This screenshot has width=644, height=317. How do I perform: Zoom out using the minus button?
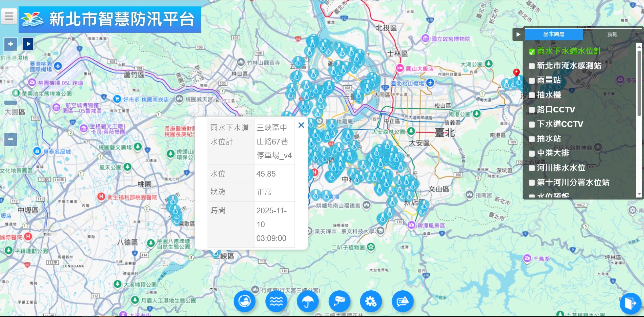click(10, 139)
